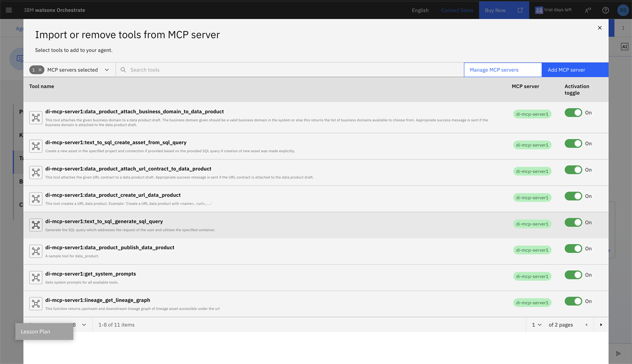Open the RS user avatar menu
This screenshot has height=364, width=632.
623,10
